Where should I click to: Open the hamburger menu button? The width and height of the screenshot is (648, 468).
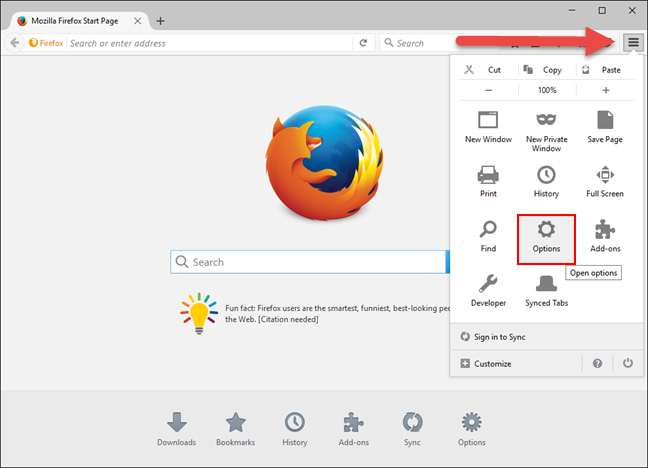633,42
